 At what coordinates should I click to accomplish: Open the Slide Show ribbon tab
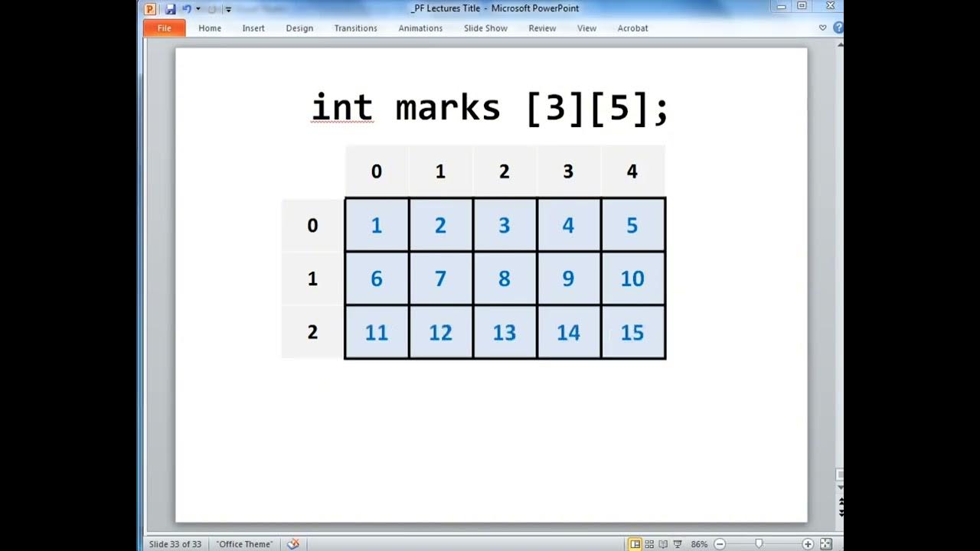(485, 28)
